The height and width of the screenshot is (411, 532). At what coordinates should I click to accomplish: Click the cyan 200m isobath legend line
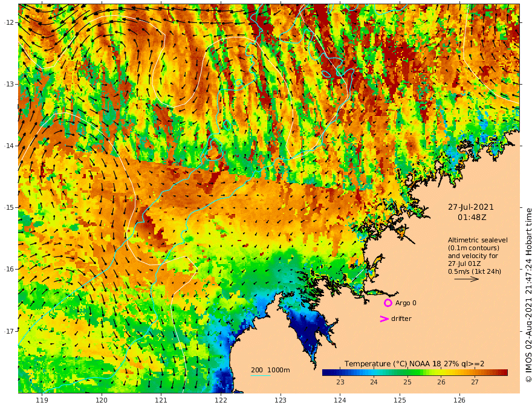[260, 375]
